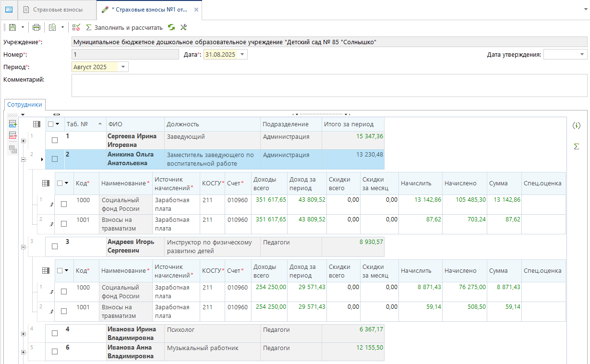Tick the checkbox for Андреев Игорь Сергеевич
The height and width of the screenshot is (364, 590).
(55, 246)
